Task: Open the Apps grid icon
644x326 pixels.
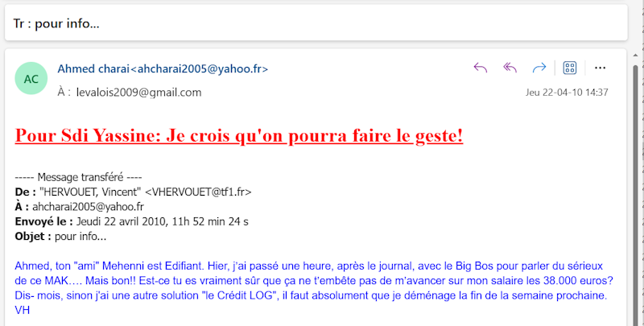Action: click(570, 68)
